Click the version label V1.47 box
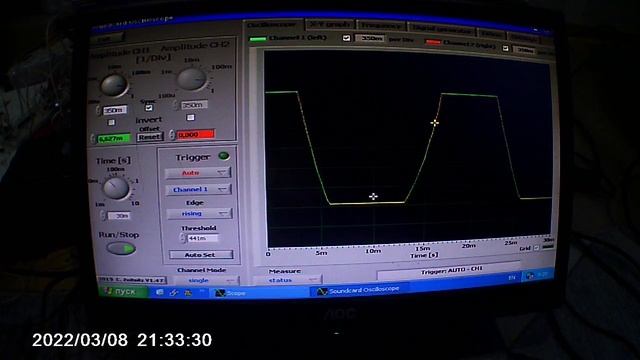640x360 pixels. [x=132, y=280]
